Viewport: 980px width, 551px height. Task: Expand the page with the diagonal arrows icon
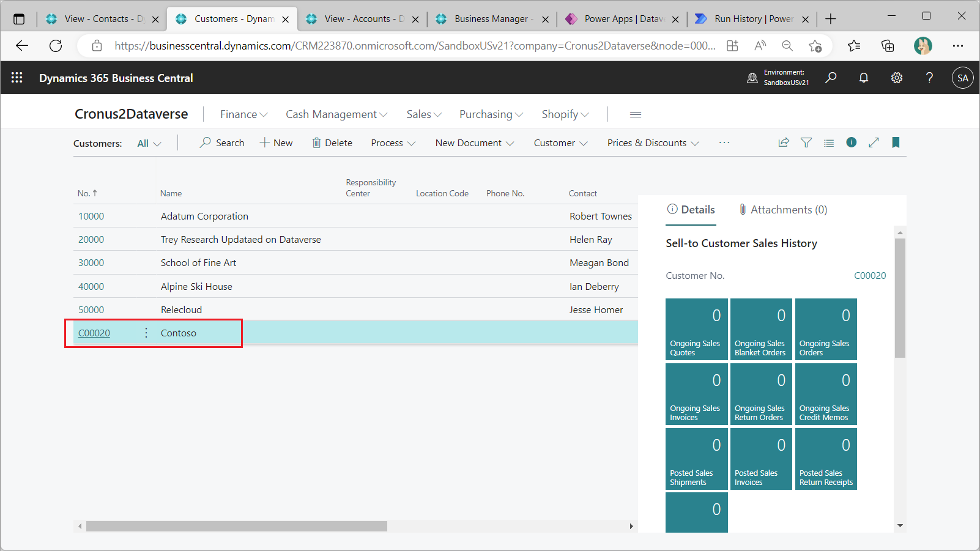coord(874,142)
